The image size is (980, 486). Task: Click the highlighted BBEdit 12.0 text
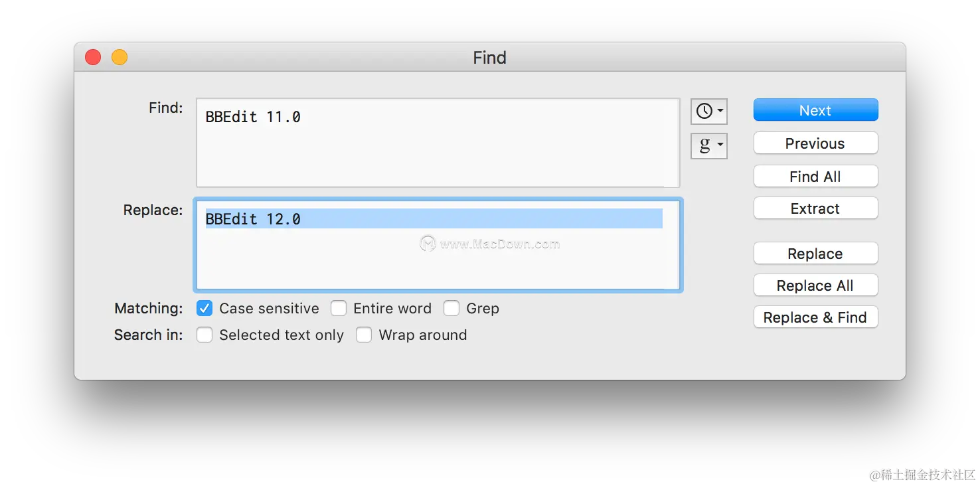click(x=253, y=219)
